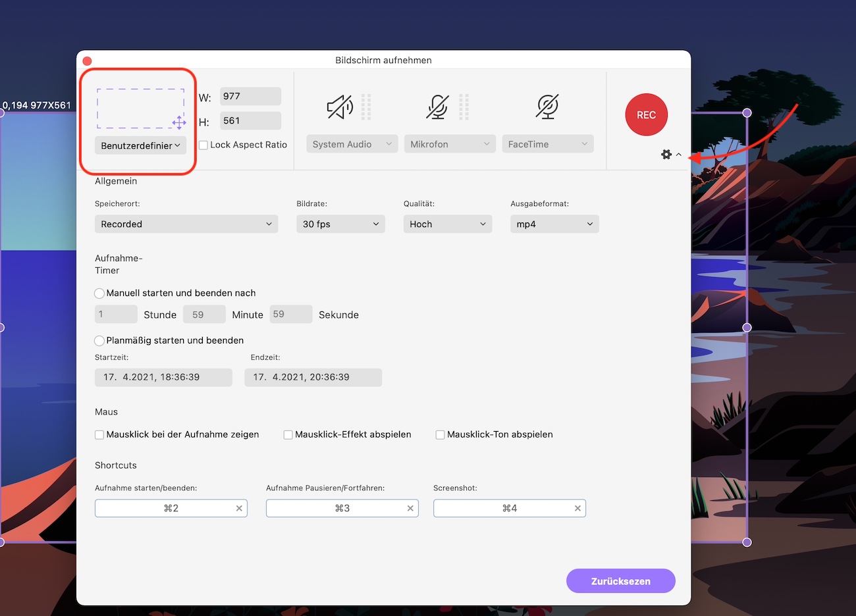Click the width input field showing 977
The image size is (856, 616).
pos(250,96)
